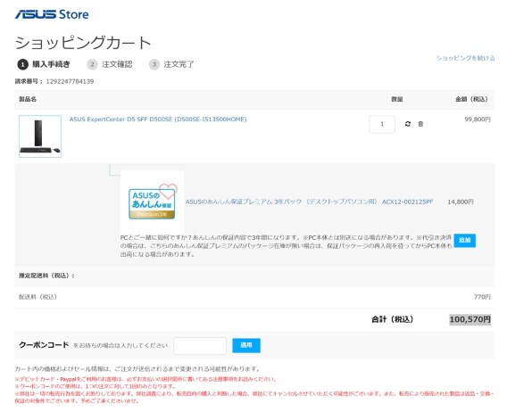This screenshot has height=412, width=532.
Task: Click the step 2 order confirmation circle
Action: (92, 64)
